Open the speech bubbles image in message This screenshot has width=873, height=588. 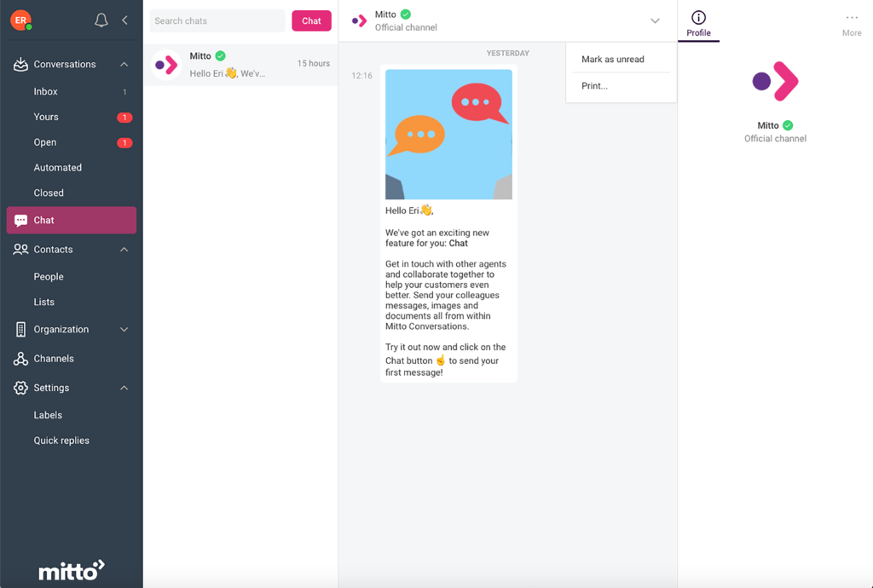pos(448,134)
